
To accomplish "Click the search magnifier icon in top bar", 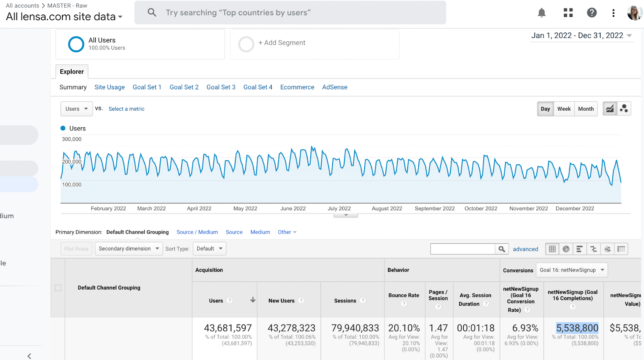I will tap(152, 12).
